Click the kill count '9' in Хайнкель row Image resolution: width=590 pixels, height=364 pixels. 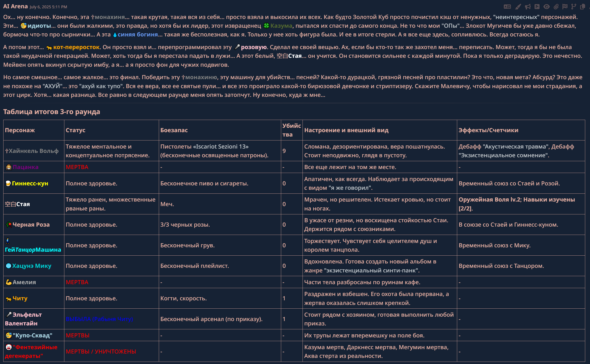[x=284, y=151]
